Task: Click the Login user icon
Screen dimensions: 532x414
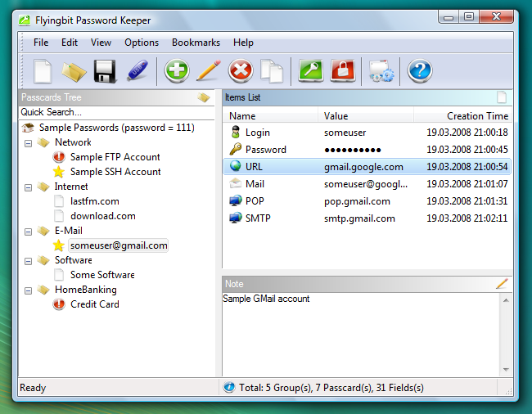Action: (235, 132)
